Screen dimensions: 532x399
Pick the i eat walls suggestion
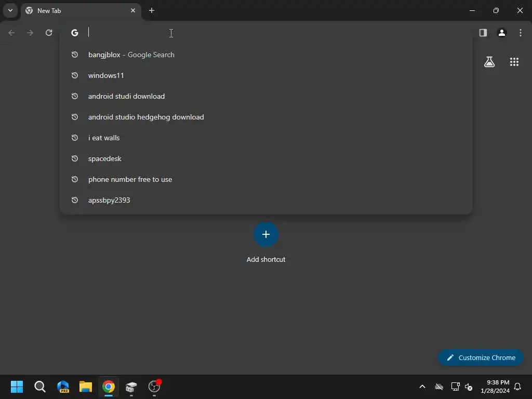(266, 138)
